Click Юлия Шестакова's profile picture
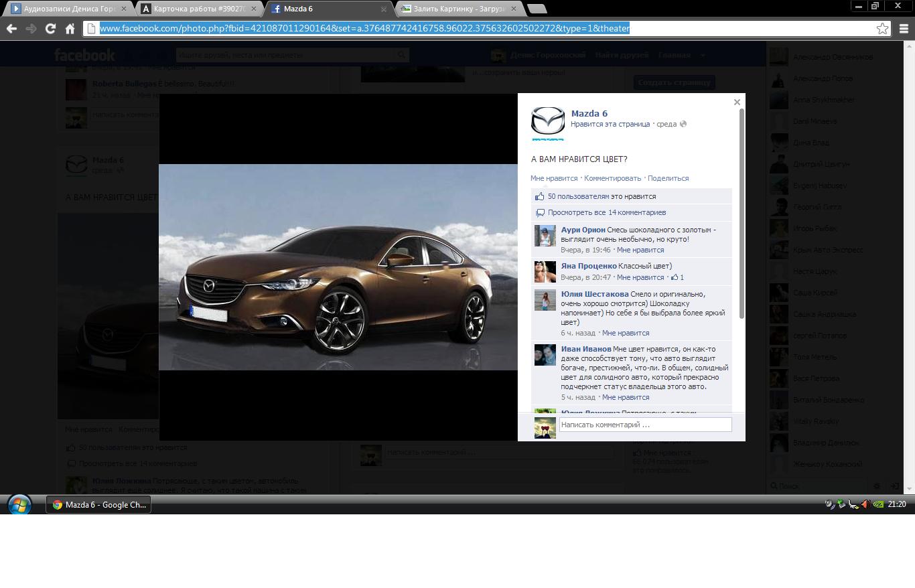This screenshot has width=915, height=588. [x=545, y=300]
